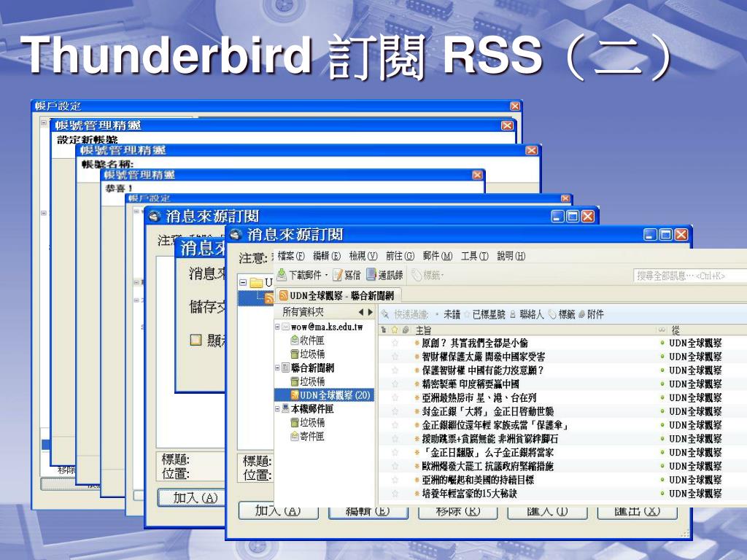Viewport: 747px width, 560px height.
Task: Open the 工具(T) Tools menu
Action: point(474,256)
